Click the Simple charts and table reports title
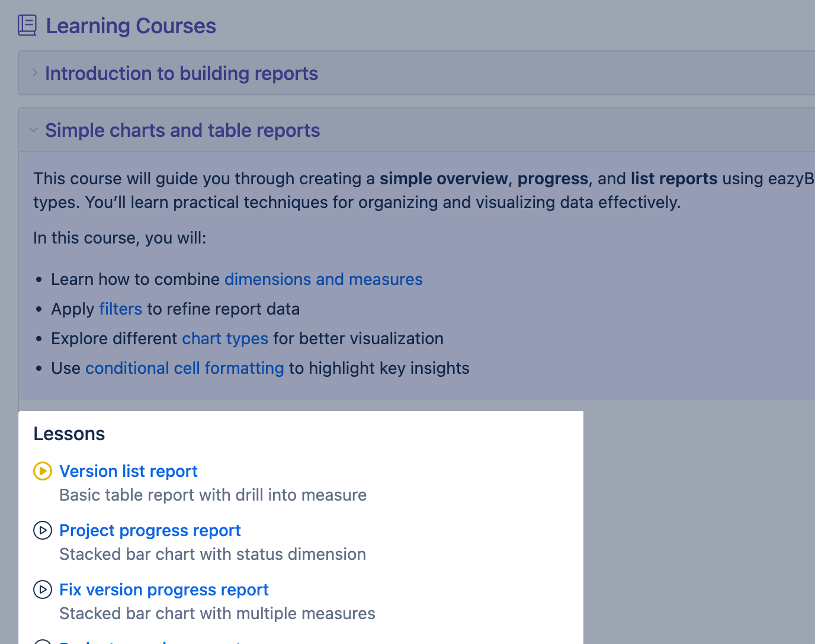815x644 pixels. pyautogui.click(x=182, y=130)
